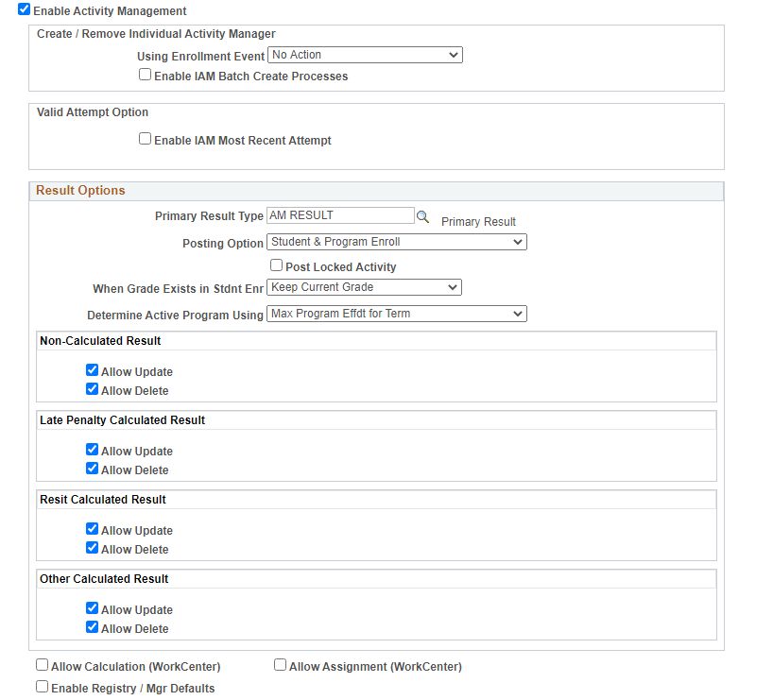Click the Primary Result description text
773x700 pixels.
pyautogui.click(x=478, y=222)
